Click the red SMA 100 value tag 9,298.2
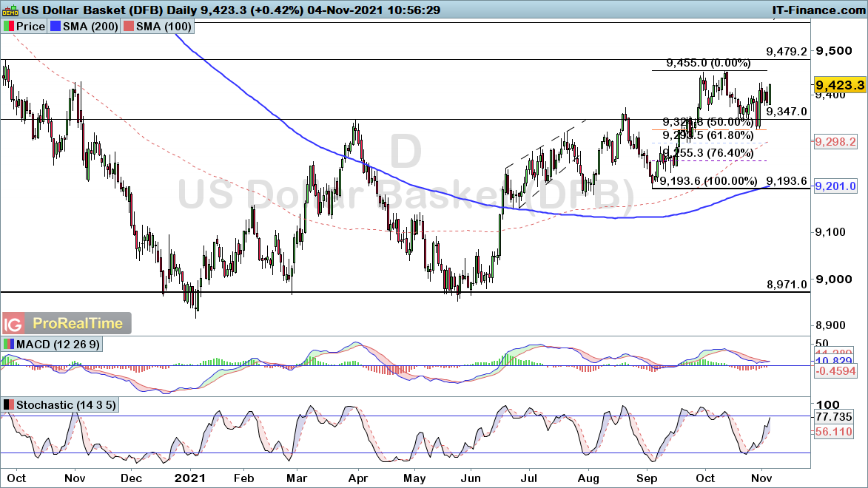 click(x=835, y=142)
